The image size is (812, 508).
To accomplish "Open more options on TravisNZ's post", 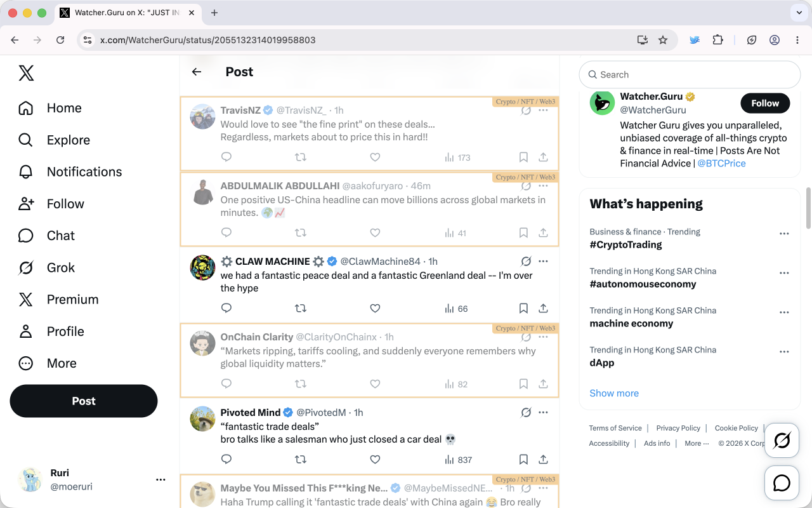I will click(x=543, y=110).
